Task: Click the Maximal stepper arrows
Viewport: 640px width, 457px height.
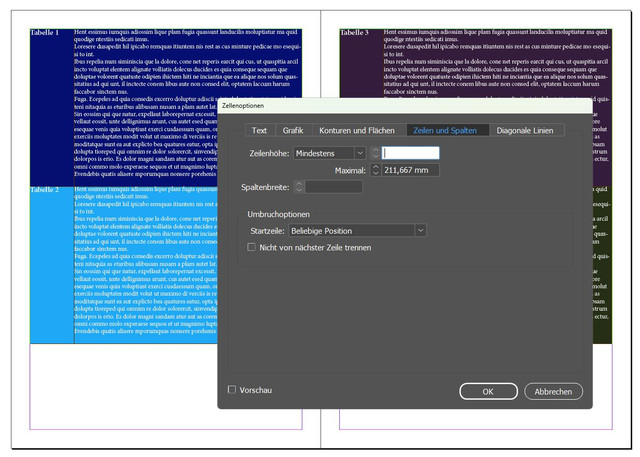Action: 376,170
